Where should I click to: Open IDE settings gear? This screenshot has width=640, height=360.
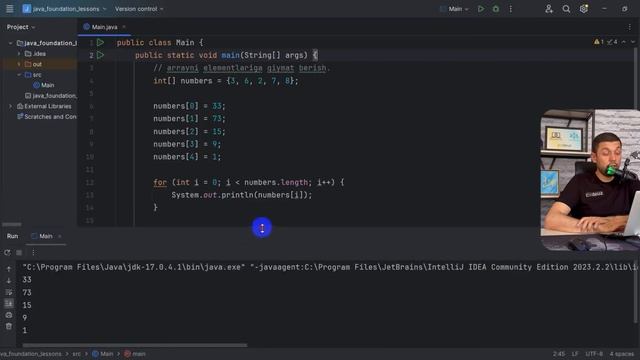pyautogui.click(x=584, y=9)
